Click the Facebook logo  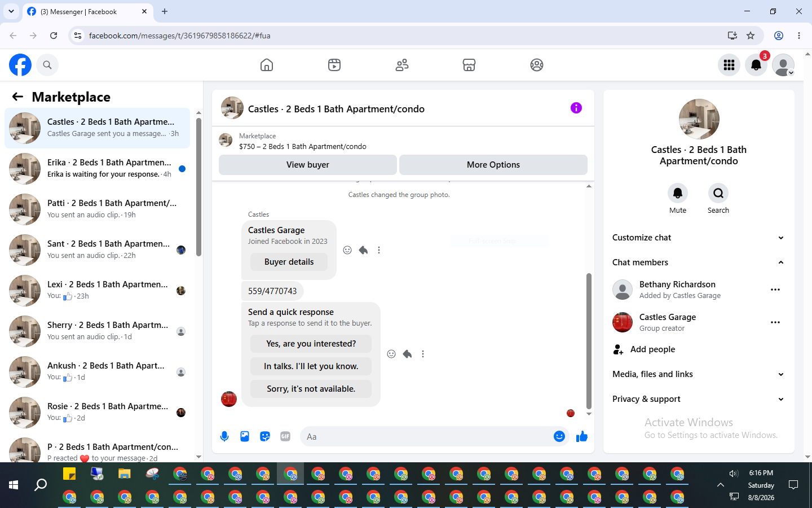pos(20,65)
